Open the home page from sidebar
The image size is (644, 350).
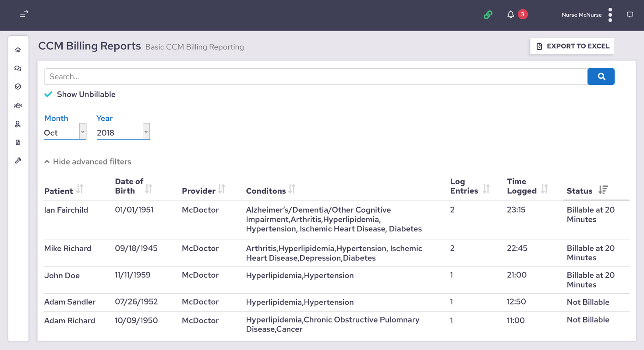18,50
